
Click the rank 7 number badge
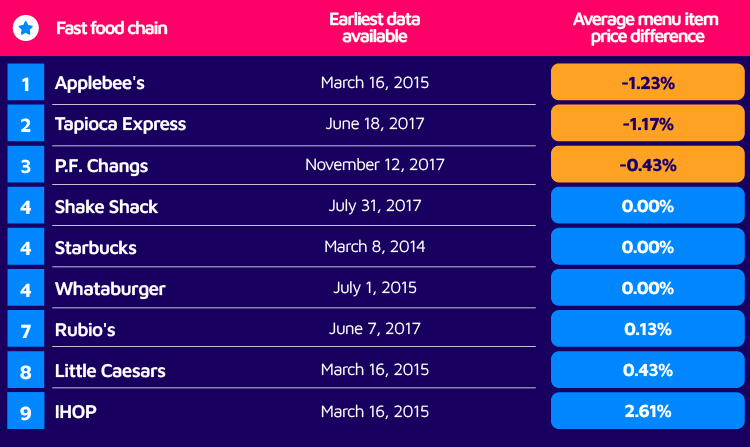[x=26, y=329]
